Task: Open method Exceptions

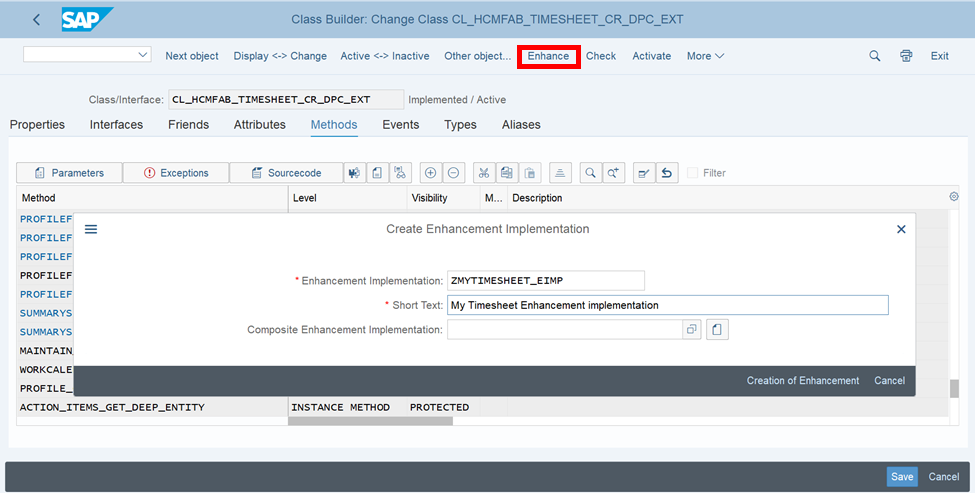Action: (176, 173)
